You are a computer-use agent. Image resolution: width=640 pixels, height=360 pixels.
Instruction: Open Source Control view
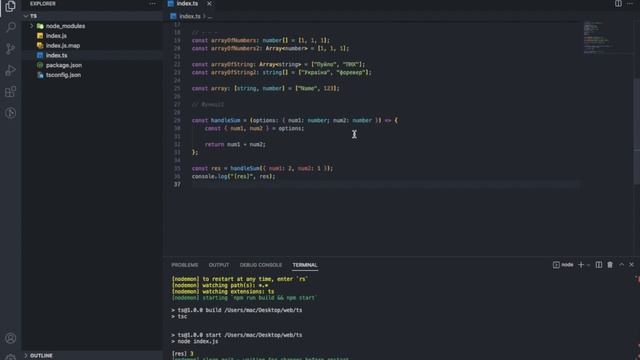(11, 49)
